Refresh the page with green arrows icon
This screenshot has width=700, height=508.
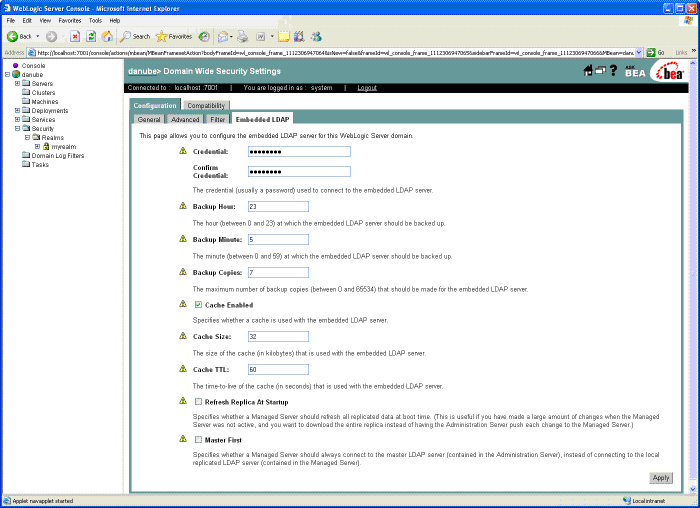coord(91,37)
